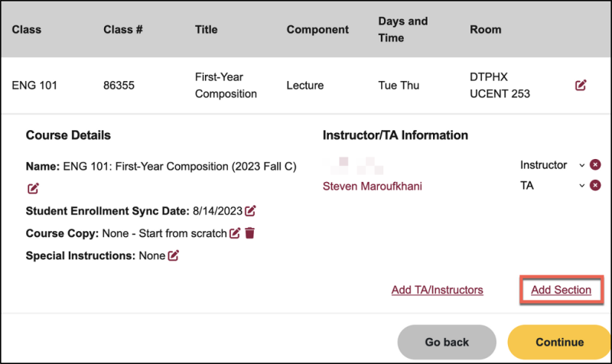Edit the Special Instructions field
The height and width of the screenshot is (364, 612).
coord(174,255)
